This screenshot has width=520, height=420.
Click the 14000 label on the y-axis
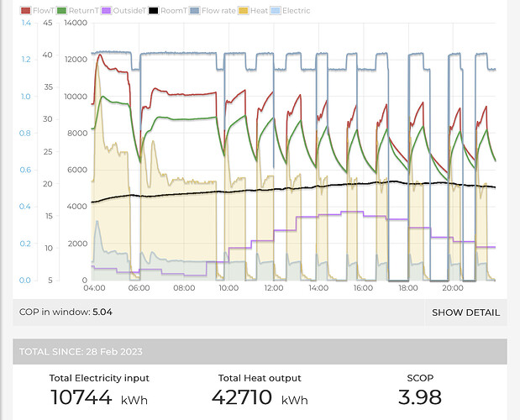[x=76, y=23]
